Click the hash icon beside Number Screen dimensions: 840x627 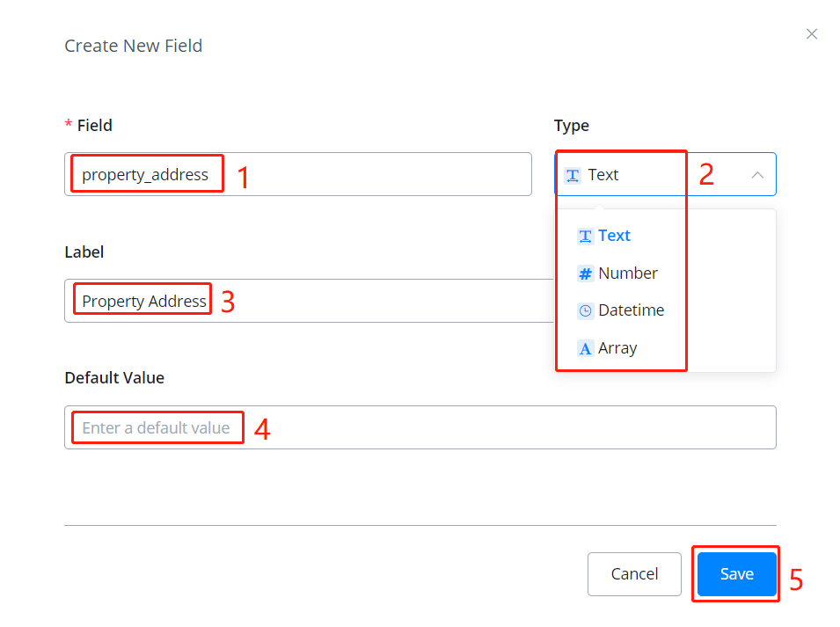585,273
